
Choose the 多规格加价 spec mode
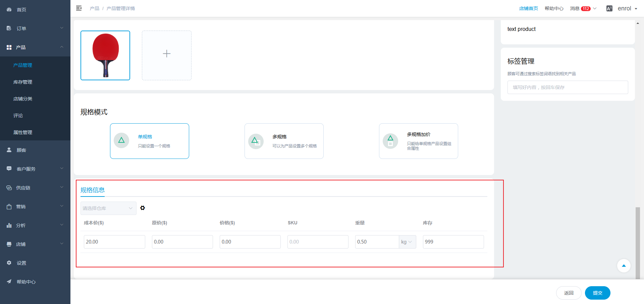(x=418, y=141)
